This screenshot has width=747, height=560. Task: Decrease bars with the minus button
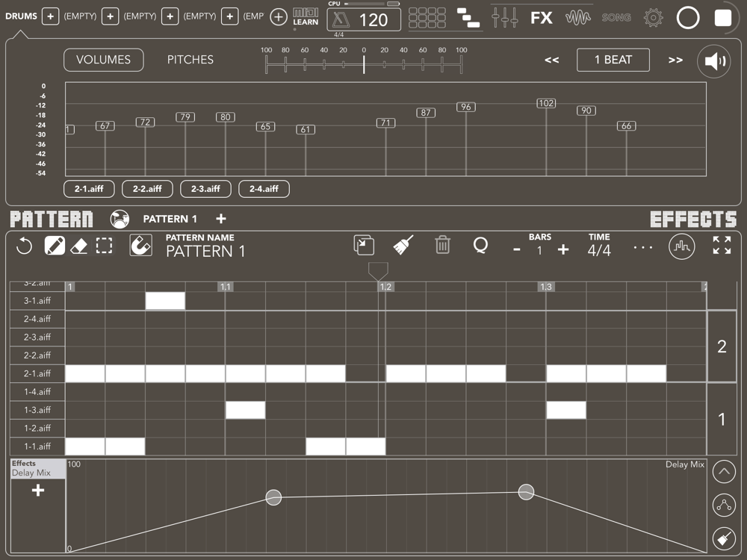pos(517,249)
